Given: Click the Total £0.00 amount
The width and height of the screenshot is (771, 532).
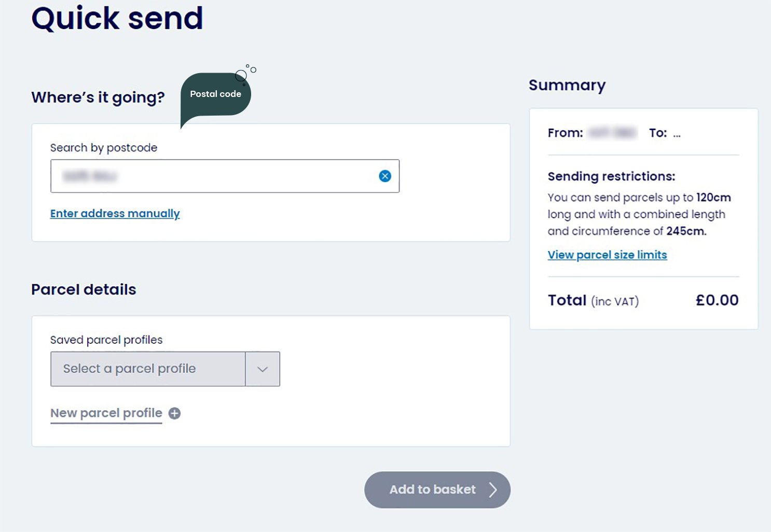Looking at the screenshot, I should pos(717,300).
